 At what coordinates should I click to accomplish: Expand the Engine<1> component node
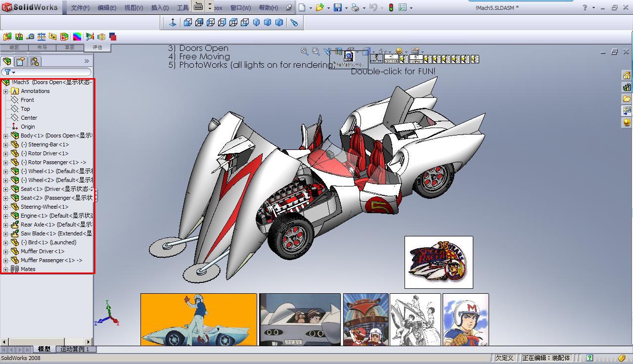tap(5, 216)
